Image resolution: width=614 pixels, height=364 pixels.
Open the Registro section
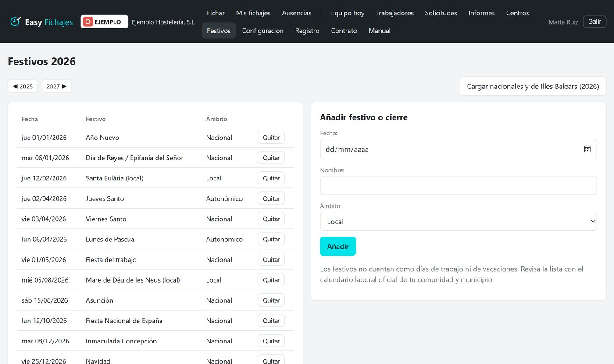(307, 31)
